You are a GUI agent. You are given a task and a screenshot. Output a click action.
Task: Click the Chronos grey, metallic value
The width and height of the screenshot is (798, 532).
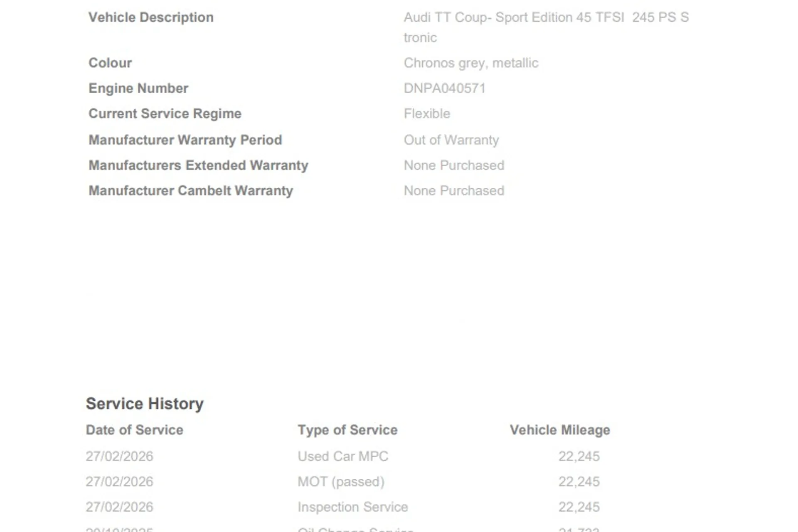tap(470, 63)
